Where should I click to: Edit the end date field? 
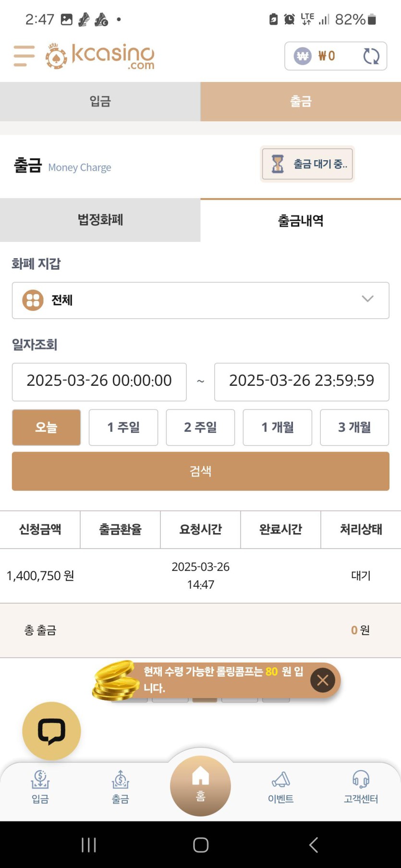(301, 381)
